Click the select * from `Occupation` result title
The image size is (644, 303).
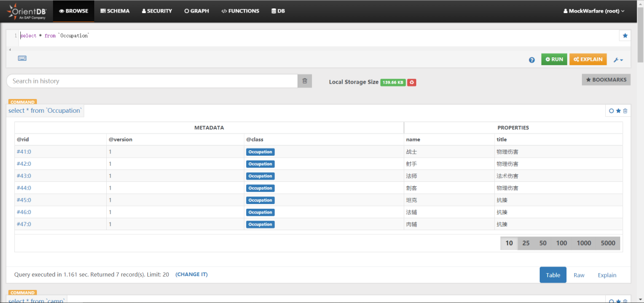[x=45, y=110]
